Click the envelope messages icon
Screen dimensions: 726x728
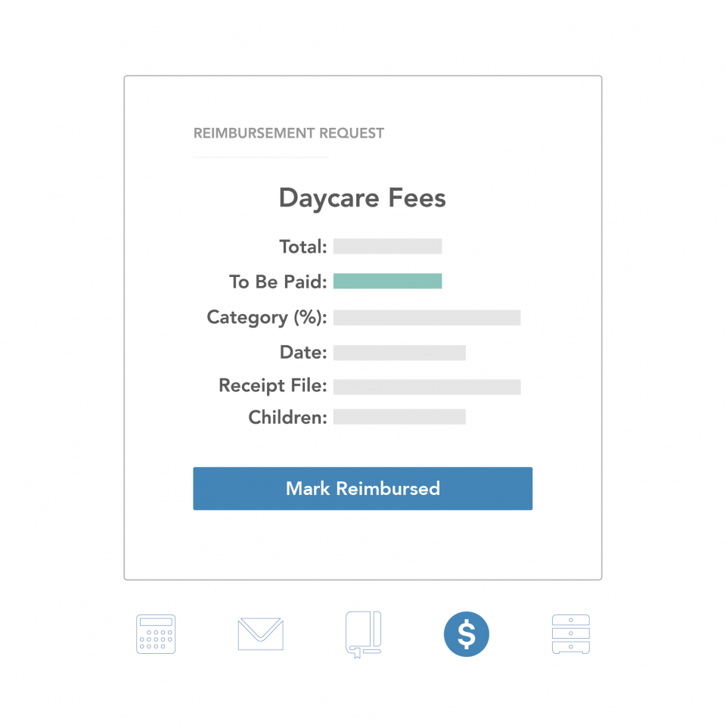[260, 634]
